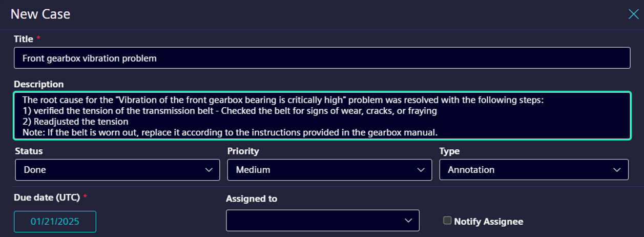Click the Due date (UTC) label
The width and height of the screenshot is (644, 237).
pos(47,197)
